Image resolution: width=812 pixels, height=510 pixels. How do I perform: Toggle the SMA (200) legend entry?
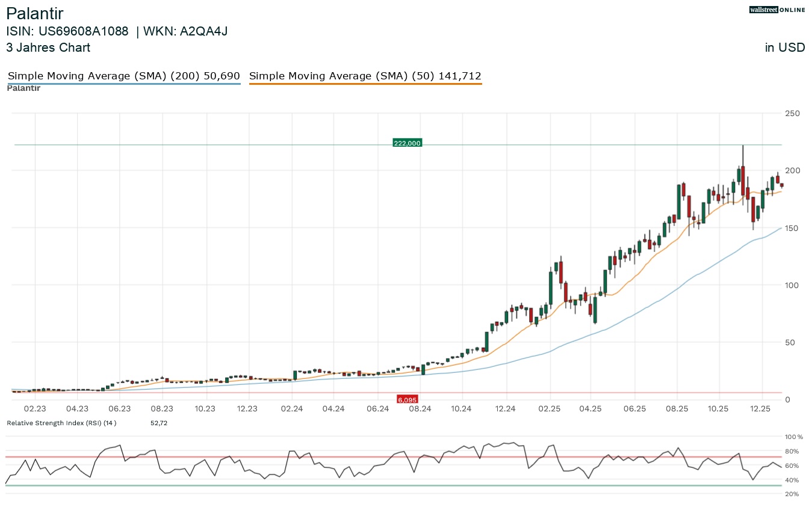pyautogui.click(x=123, y=76)
